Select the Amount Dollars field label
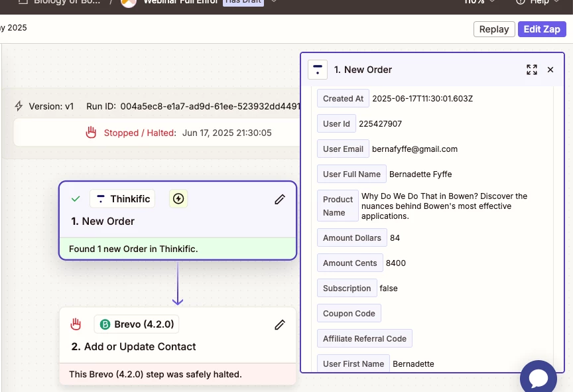Screen dimensions: 573x392 (352, 238)
